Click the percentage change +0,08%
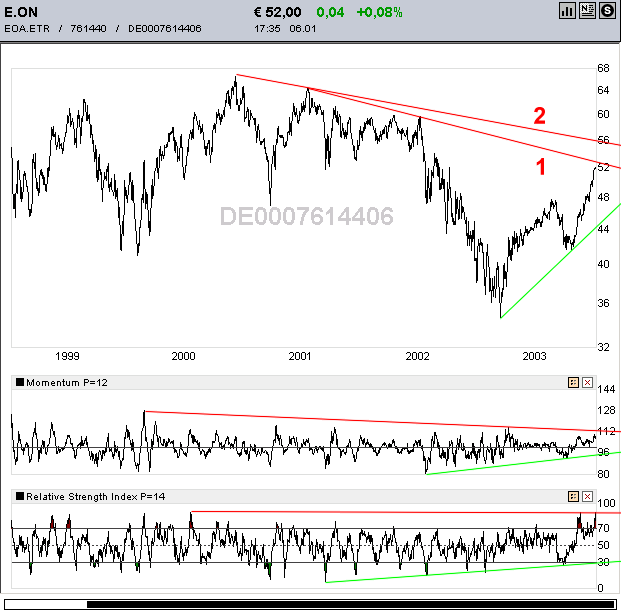This screenshot has height=613, width=621. pos(379,12)
